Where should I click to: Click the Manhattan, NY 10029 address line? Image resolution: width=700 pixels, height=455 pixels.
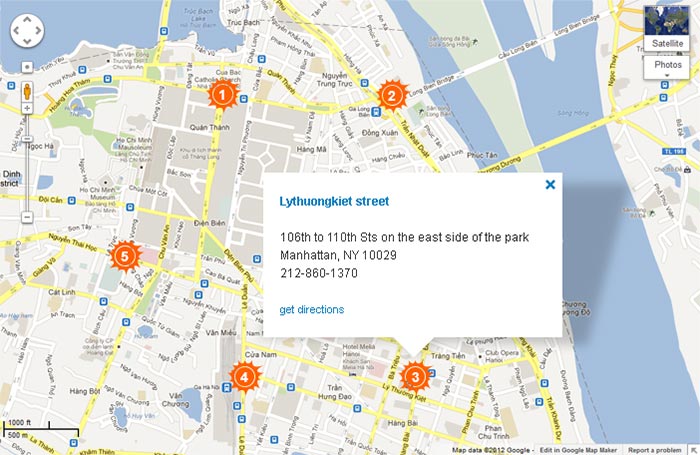pyautogui.click(x=338, y=255)
